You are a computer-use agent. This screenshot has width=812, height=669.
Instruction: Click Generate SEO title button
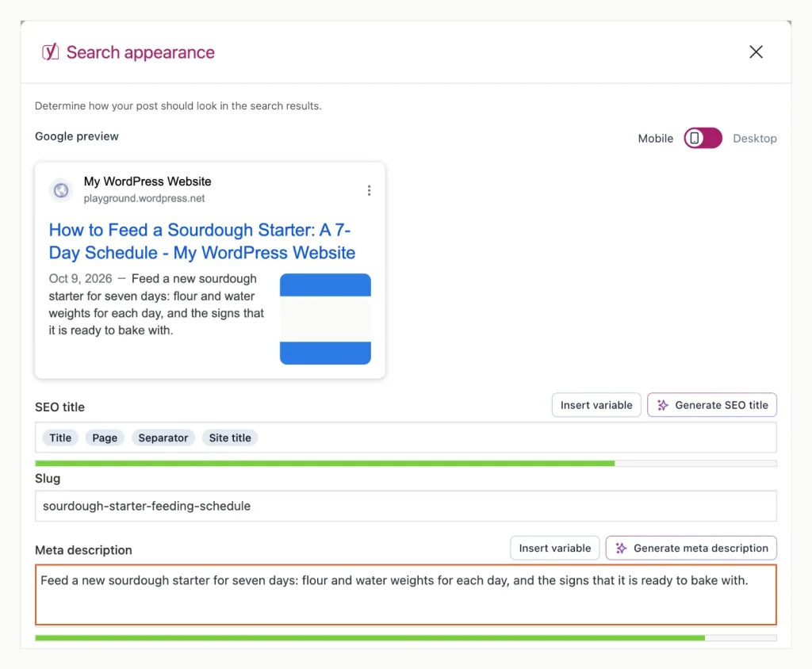coord(711,405)
